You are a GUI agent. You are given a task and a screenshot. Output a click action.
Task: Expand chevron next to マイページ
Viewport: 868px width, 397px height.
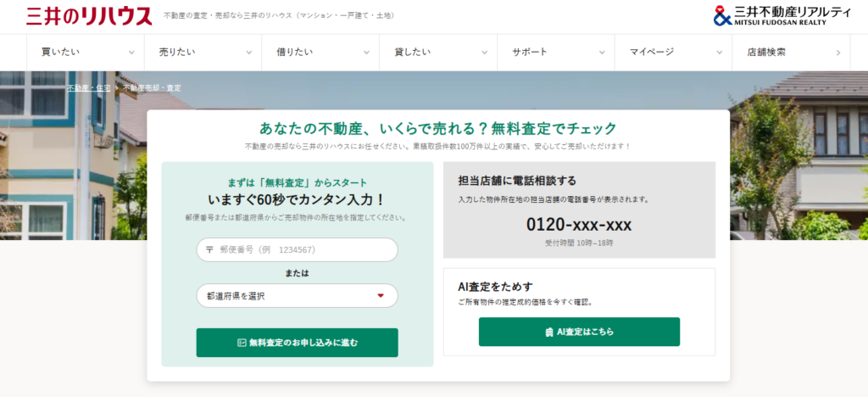719,53
